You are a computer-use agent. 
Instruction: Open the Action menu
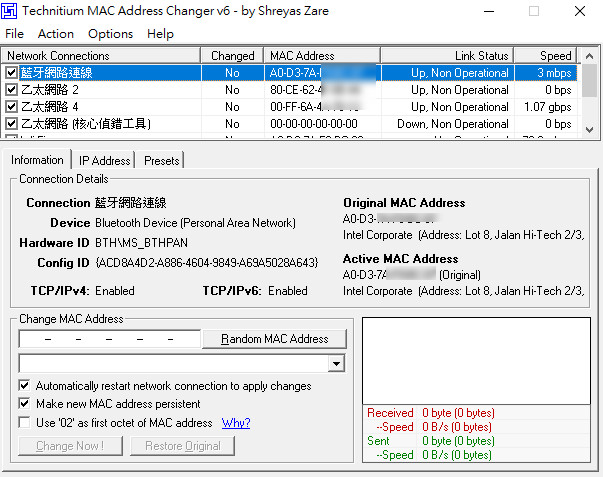click(56, 34)
